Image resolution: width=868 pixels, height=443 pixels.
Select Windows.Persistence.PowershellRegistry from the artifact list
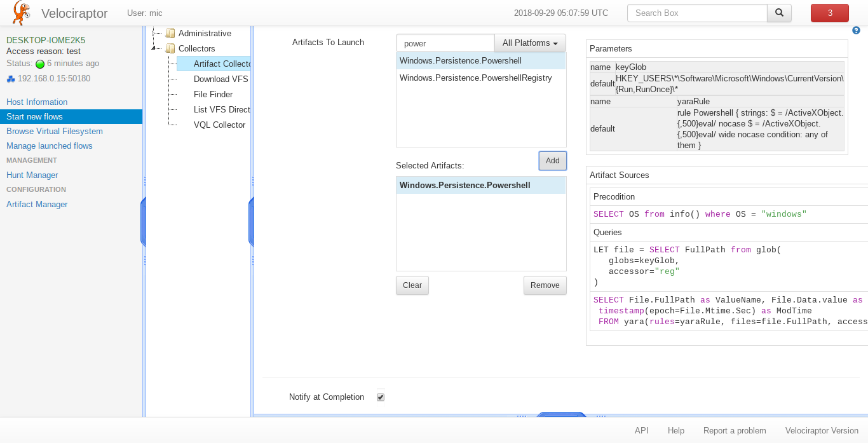click(x=475, y=78)
